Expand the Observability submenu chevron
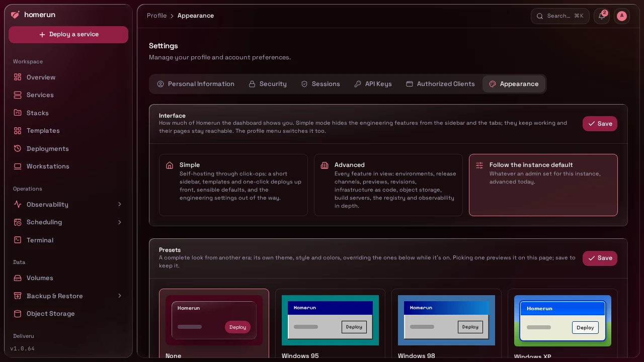 [120, 204]
